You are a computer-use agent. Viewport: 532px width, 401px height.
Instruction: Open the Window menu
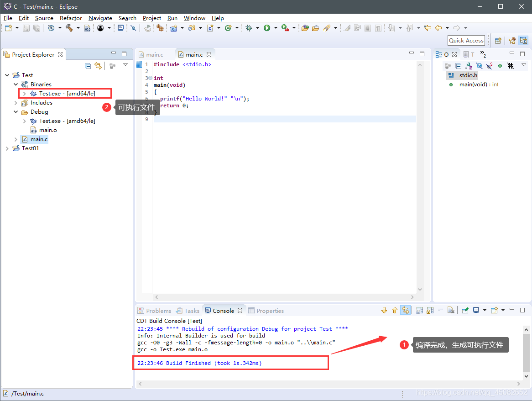[x=194, y=18]
